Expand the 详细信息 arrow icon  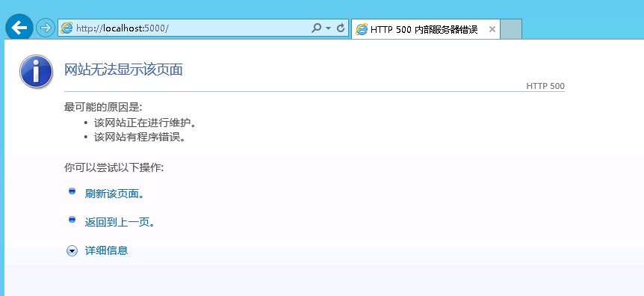tap(72, 251)
